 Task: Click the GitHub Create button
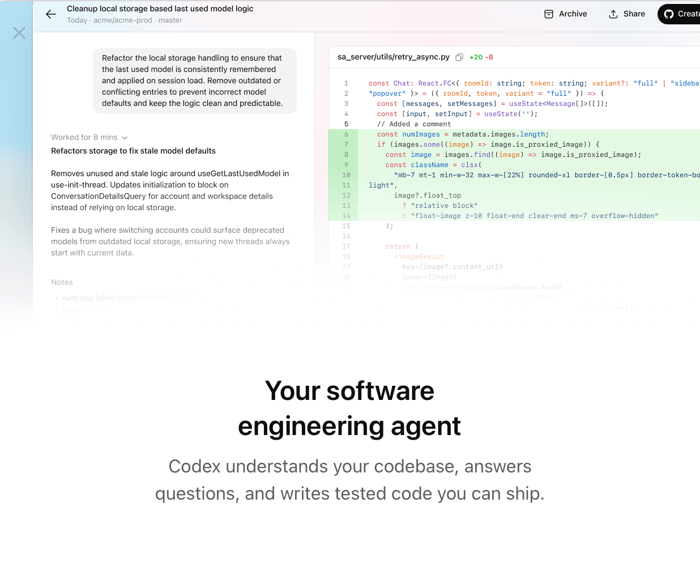pyautogui.click(x=679, y=14)
